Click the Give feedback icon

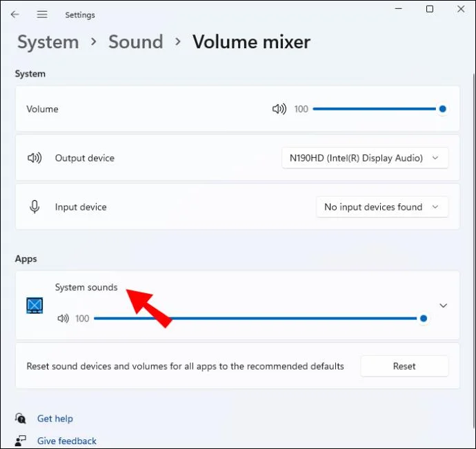pos(20,441)
